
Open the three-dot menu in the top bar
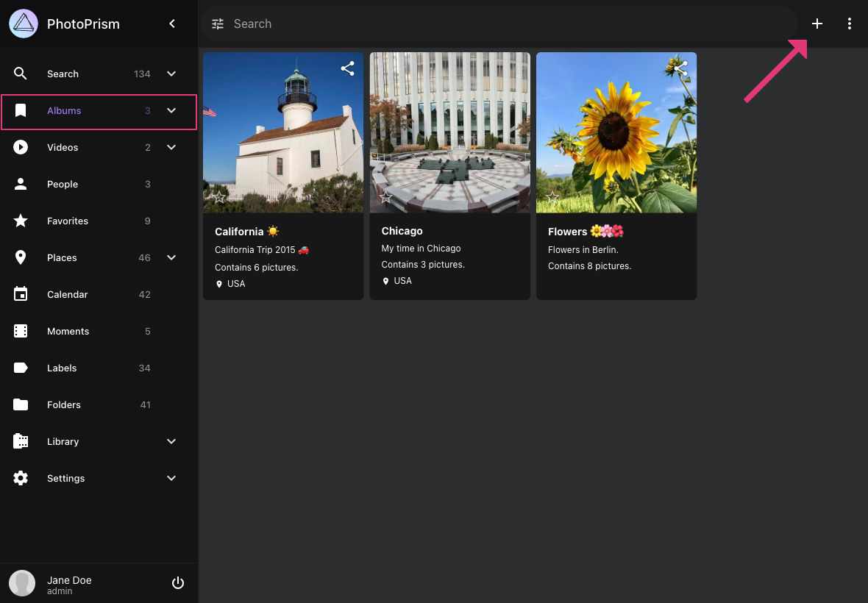point(850,24)
